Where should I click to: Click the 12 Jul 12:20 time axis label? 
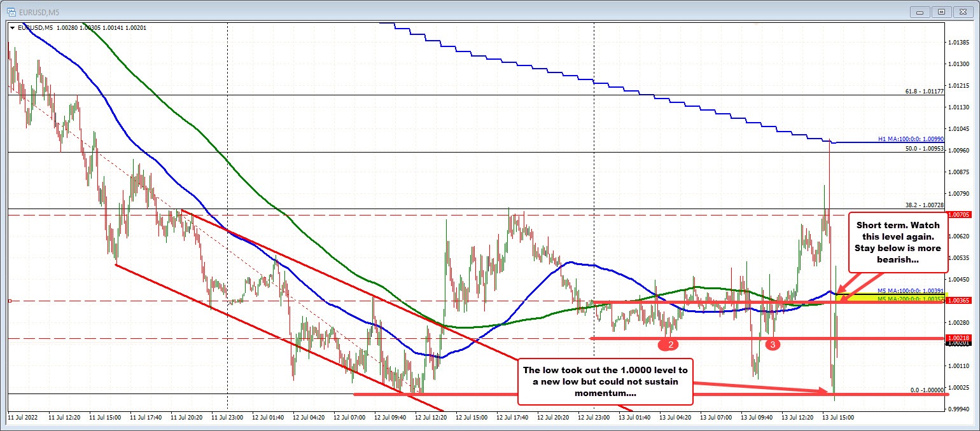click(431, 418)
